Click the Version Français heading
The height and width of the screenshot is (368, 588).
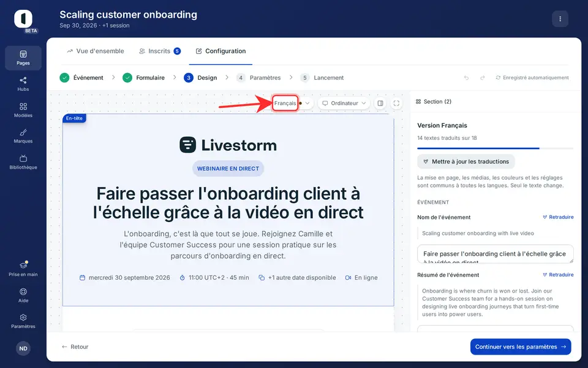(x=442, y=125)
